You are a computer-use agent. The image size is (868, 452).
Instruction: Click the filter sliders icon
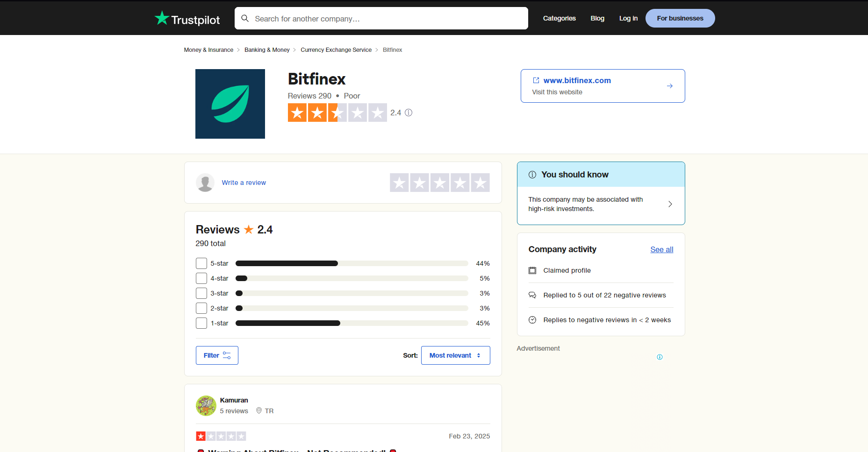coord(227,355)
